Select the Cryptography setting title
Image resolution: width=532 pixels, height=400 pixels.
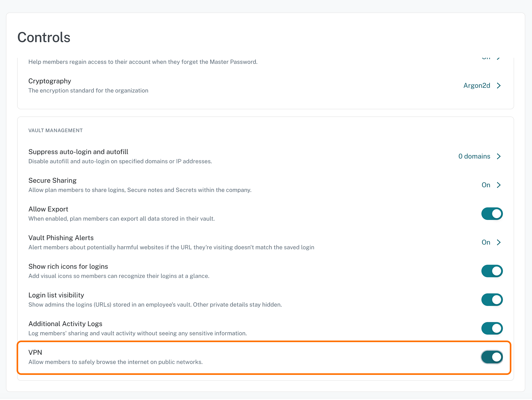tap(50, 81)
